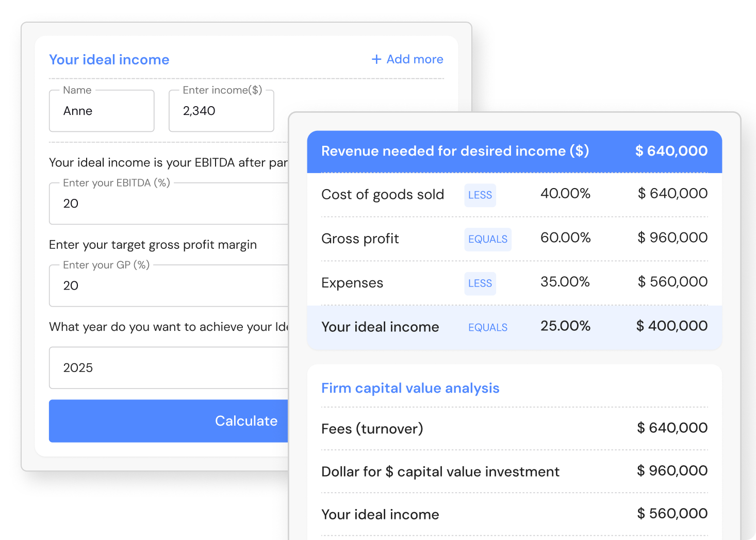Click the Revenue needed for desired income header
Viewport: 756px width, 540px height.
455,151
